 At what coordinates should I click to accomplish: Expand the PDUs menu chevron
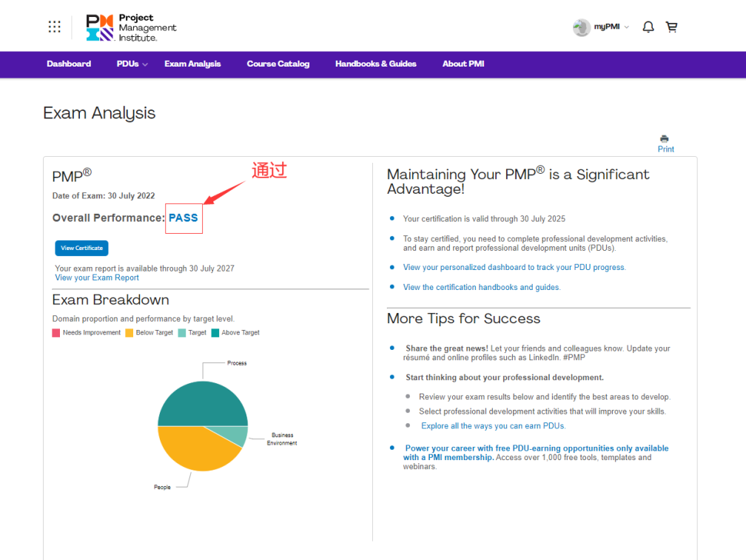pos(144,64)
